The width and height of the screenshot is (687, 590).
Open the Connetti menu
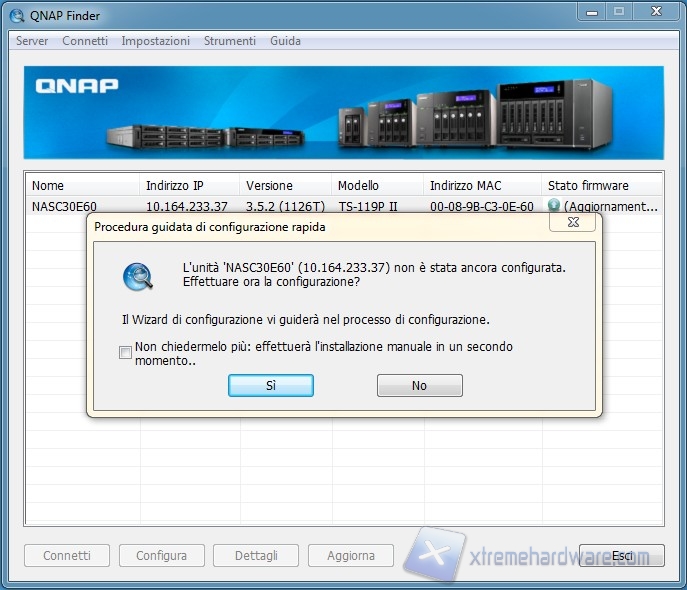pos(85,41)
